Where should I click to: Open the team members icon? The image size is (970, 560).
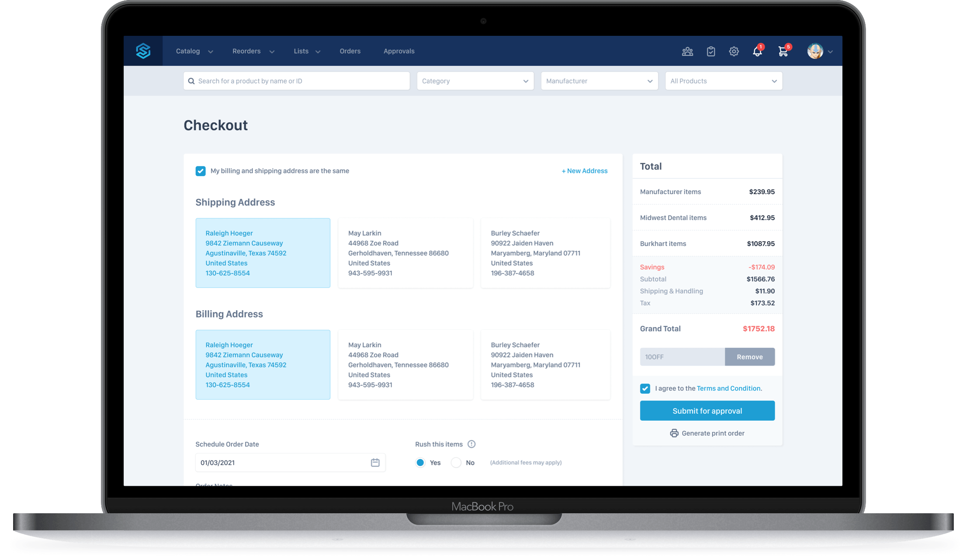click(x=687, y=52)
